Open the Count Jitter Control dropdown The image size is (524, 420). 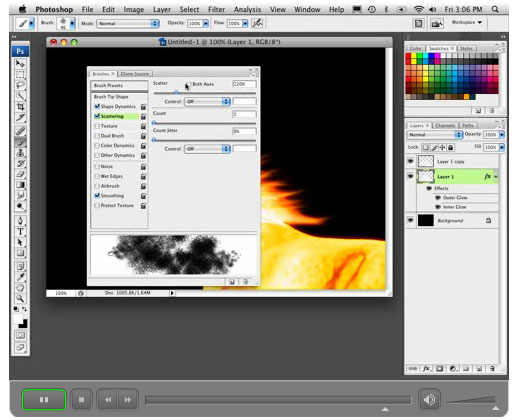coord(207,149)
